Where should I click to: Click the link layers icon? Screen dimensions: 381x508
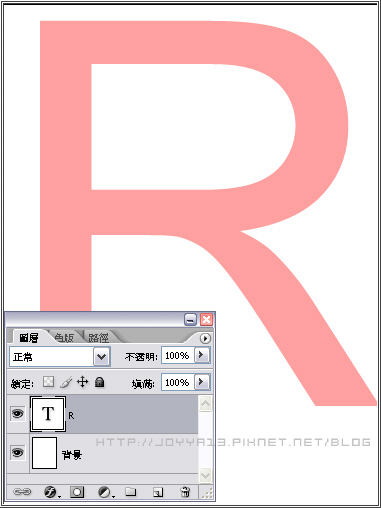tap(22, 492)
